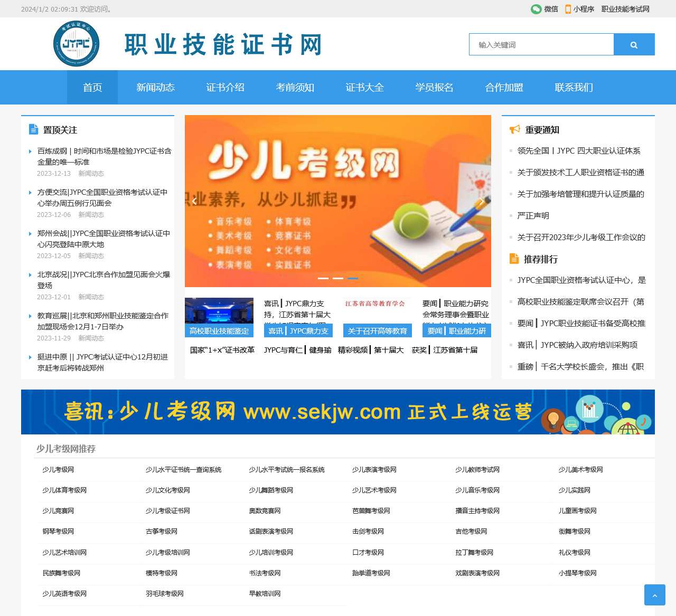Open the 国家"1+x"证书改革 link
This screenshot has width=676, height=616.
[222, 349]
